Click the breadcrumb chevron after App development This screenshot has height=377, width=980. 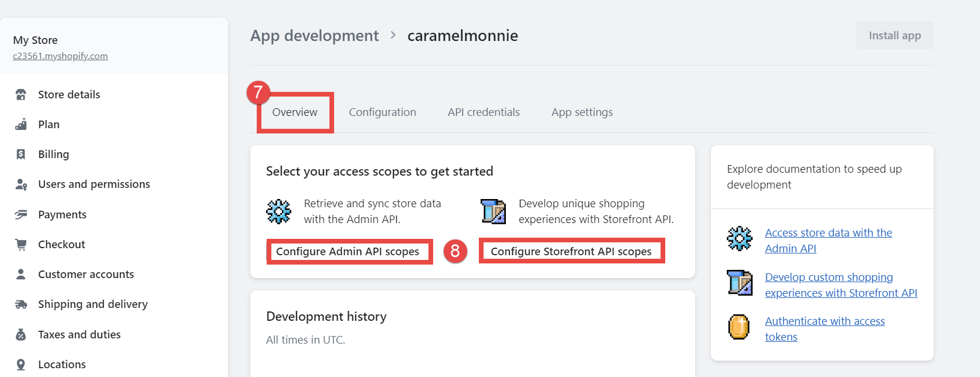pyautogui.click(x=393, y=35)
